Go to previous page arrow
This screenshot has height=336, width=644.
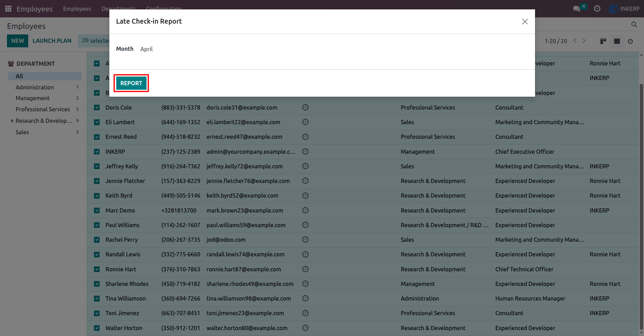click(575, 41)
